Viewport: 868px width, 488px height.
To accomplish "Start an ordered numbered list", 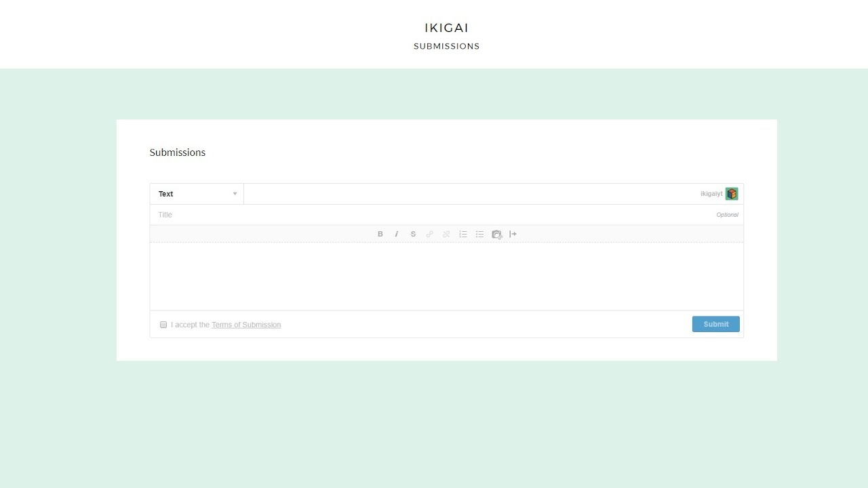I will [x=463, y=234].
